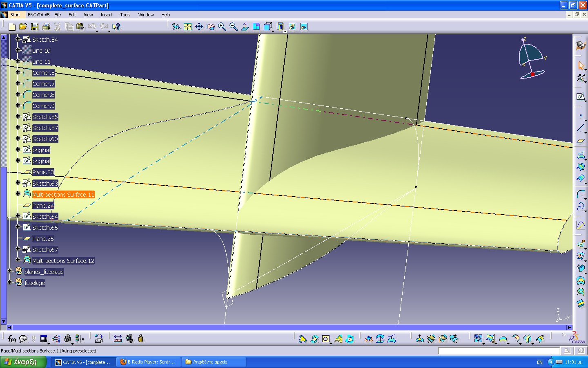Expand the Sketch.54 tree node
Image resolution: width=588 pixels, height=368 pixels.
point(18,39)
